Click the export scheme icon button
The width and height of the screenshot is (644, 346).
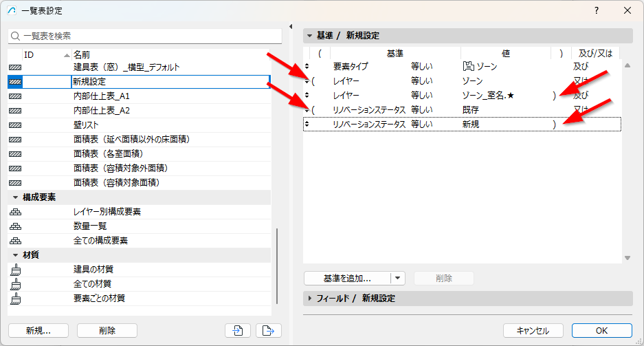(x=269, y=330)
